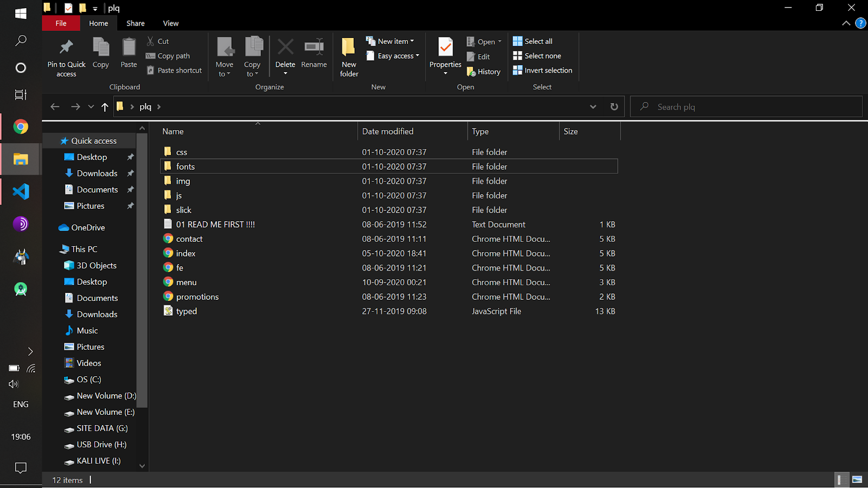Viewport: 868px width, 488px height.
Task: Click the Open button in ribbon
Action: click(484, 42)
